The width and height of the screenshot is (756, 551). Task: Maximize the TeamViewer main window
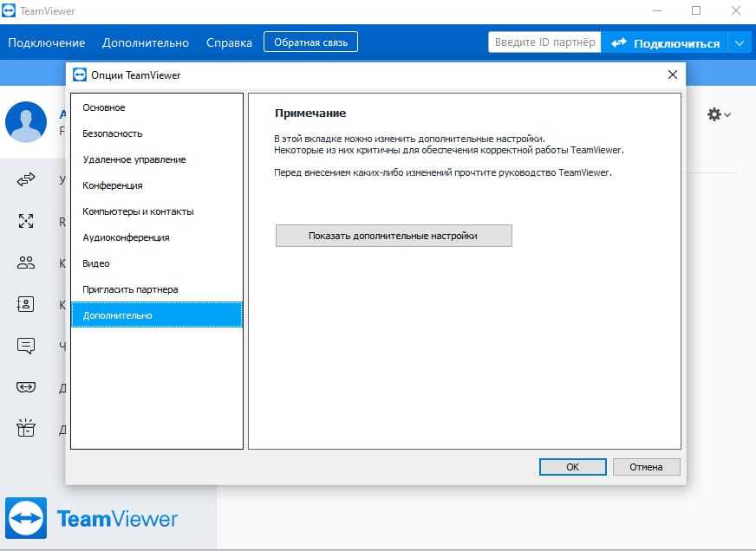click(x=696, y=10)
